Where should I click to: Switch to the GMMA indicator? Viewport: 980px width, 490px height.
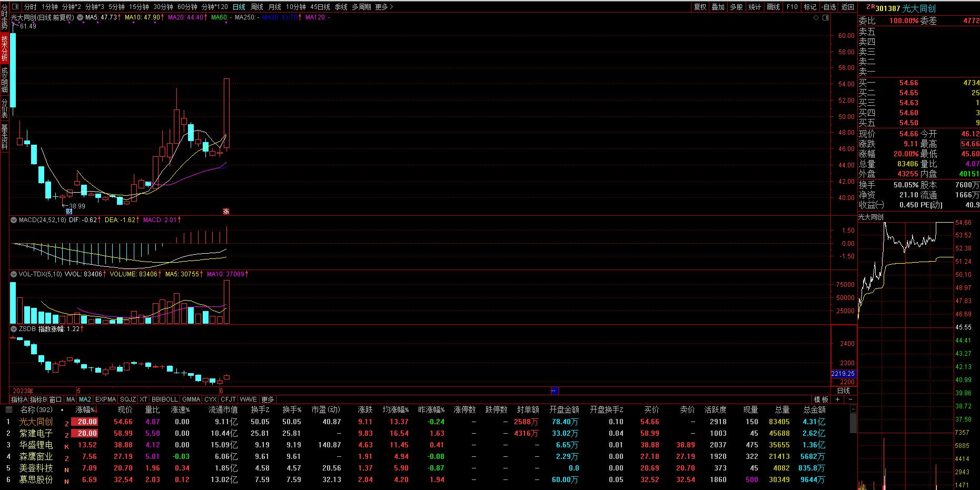pyautogui.click(x=192, y=399)
